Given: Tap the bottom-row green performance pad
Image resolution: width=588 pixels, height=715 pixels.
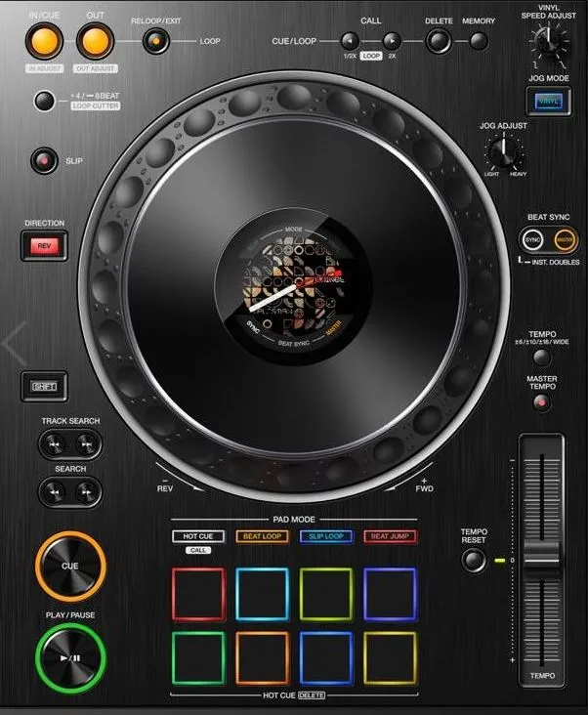Looking at the screenshot, I should (198, 658).
